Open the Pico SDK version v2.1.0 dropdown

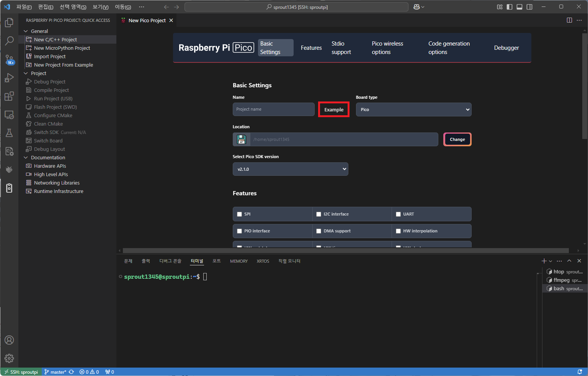point(290,169)
